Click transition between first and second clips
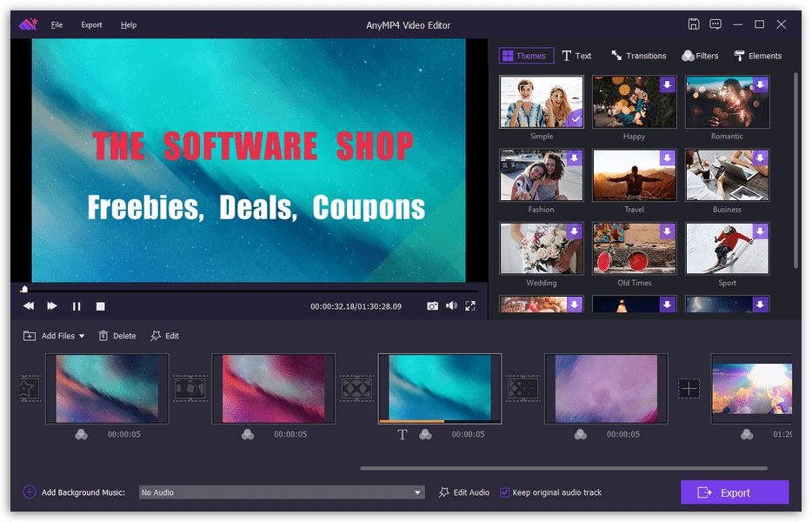 pos(190,388)
